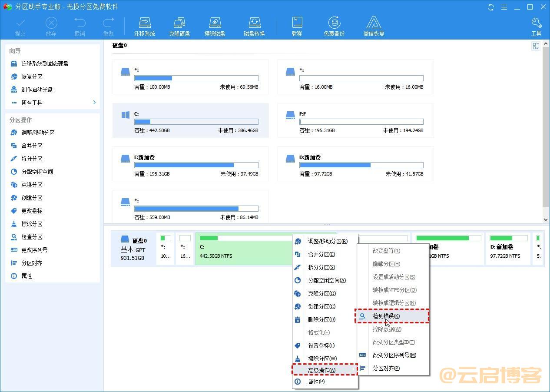
Task: Click the refresh icon in title bar
Action: (491, 7)
